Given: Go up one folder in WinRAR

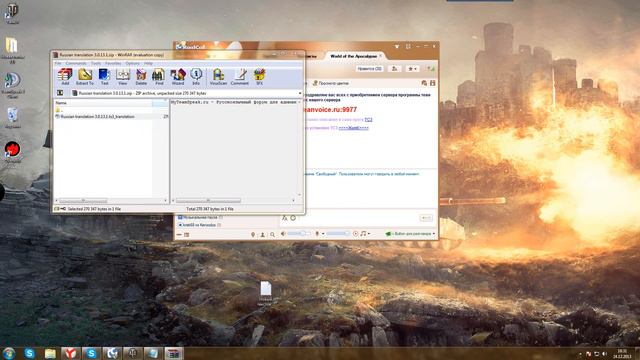Looking at the screenshot, I should (x=60, y=93).
